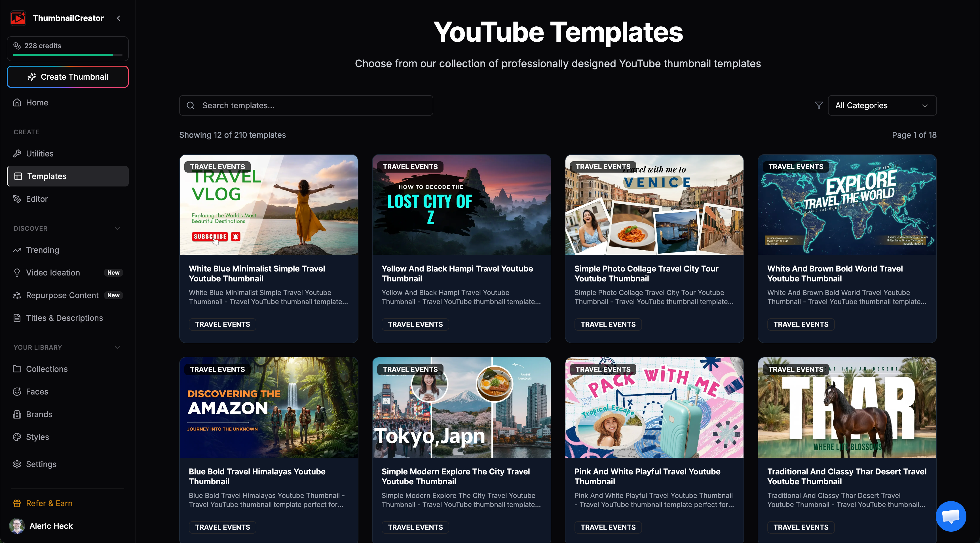The image size is (980, 543).
Task: Click the Aleric Heck profile avatar
Action: pyautogui.click(x=17, y=526)
